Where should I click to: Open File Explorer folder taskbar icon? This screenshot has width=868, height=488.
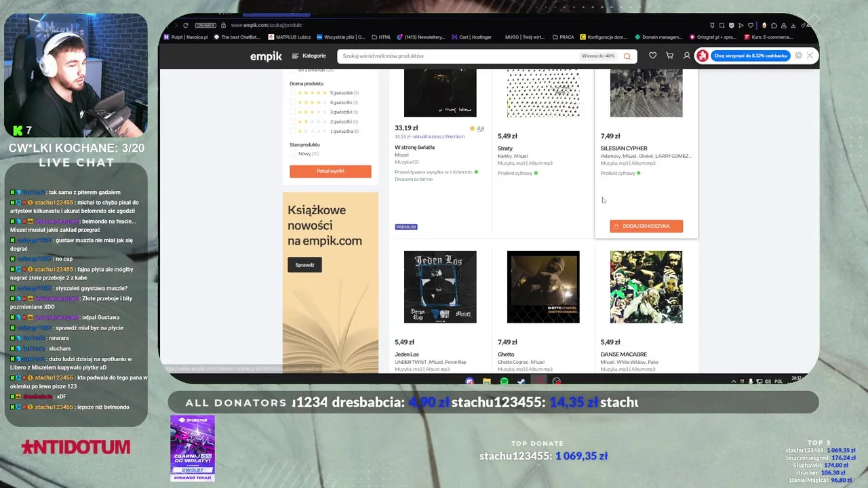pyautogui.click(x=486, y=382)
